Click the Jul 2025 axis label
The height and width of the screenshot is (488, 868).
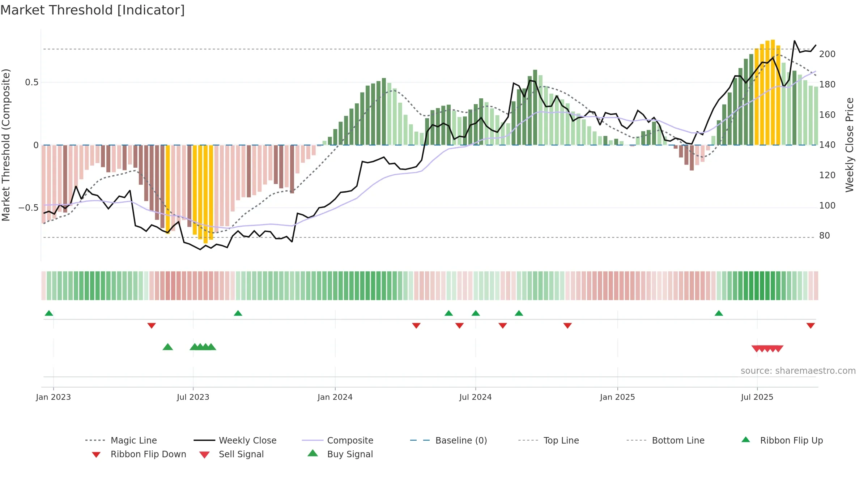pyautogui.click(x=757, y=397)
